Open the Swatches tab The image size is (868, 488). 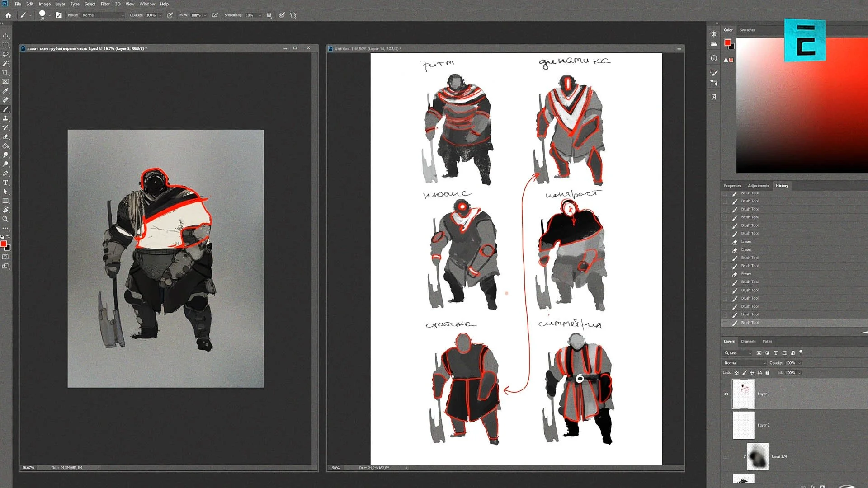pyautogui.click(x=747, y=30)
